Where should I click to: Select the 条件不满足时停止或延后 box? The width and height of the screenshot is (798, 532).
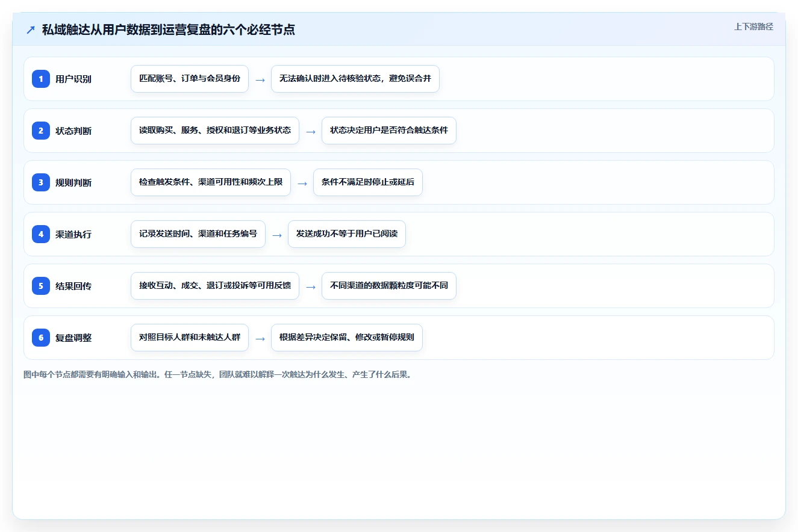click(x=368, y=182)
